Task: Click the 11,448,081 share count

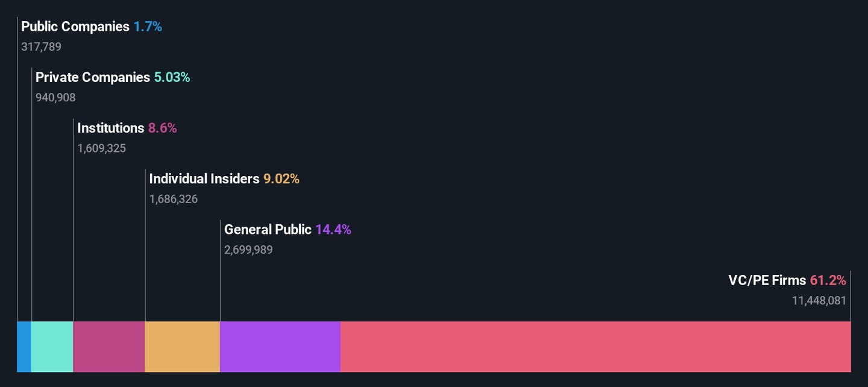Action: tap(819, 300)
